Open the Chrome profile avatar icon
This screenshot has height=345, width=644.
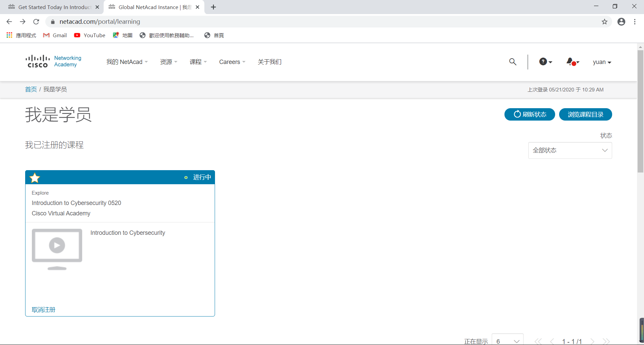(621, 22)
